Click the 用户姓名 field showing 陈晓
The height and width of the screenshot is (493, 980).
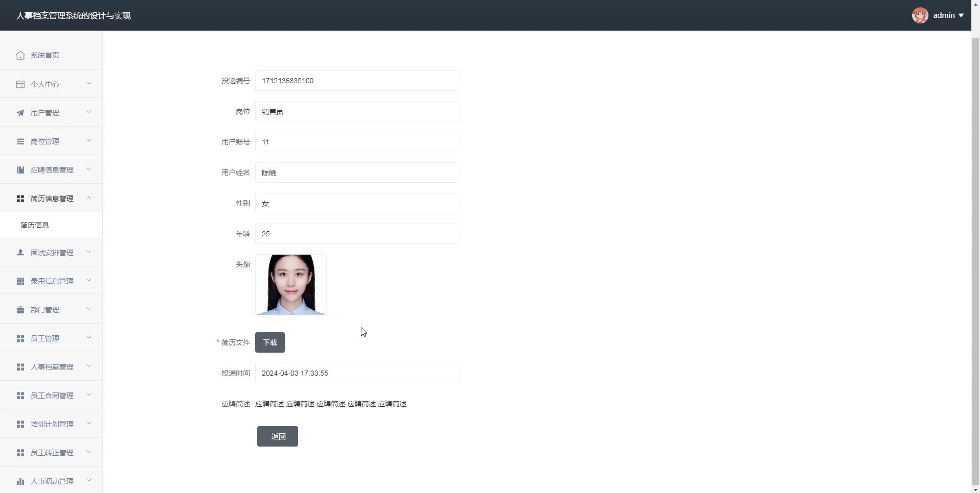click(x=357, y=172)
